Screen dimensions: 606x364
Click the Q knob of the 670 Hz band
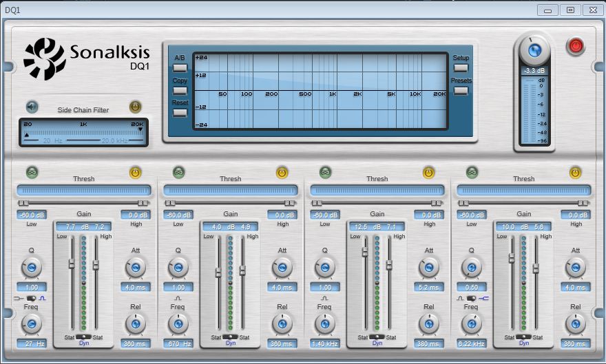pyautogui.click(x=178, y=267)
